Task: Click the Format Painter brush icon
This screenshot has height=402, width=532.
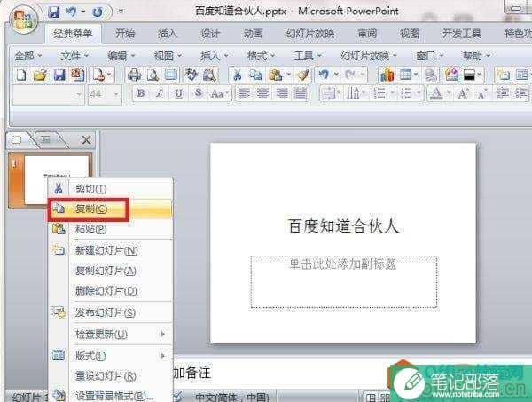Action: [303, 75]
